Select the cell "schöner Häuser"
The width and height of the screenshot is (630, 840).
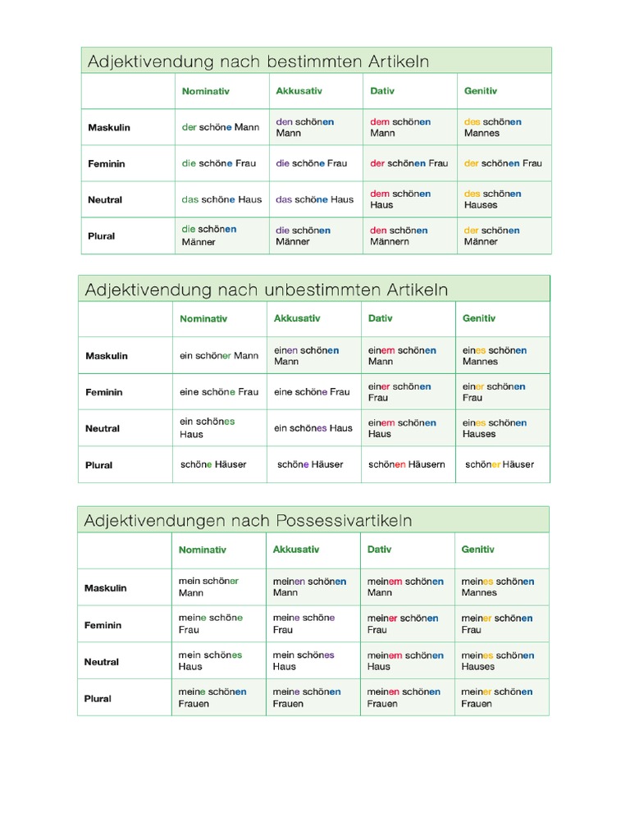pyautogui.click(x=500, y=464)
